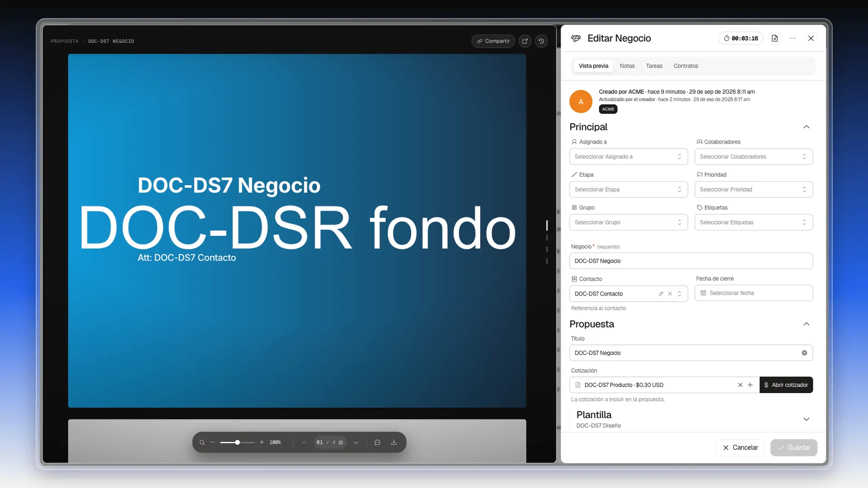Zoom in with the plus icon

click(262, 442)
